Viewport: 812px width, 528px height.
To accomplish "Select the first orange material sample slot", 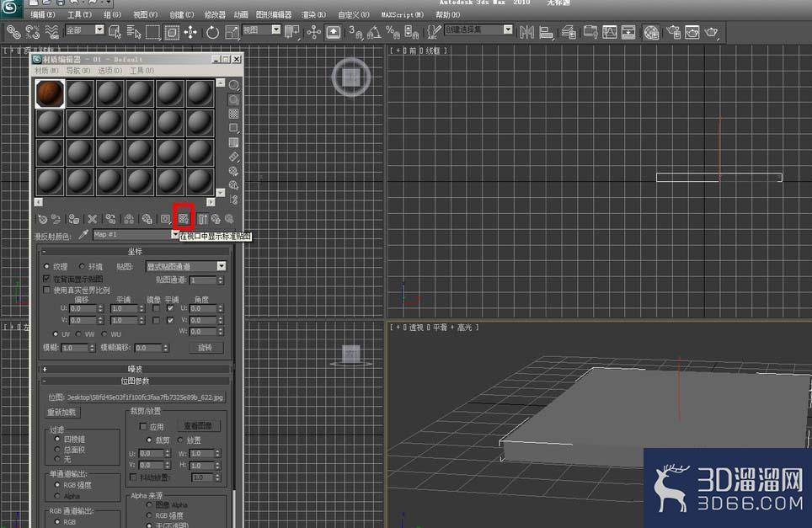I will 51,93.
